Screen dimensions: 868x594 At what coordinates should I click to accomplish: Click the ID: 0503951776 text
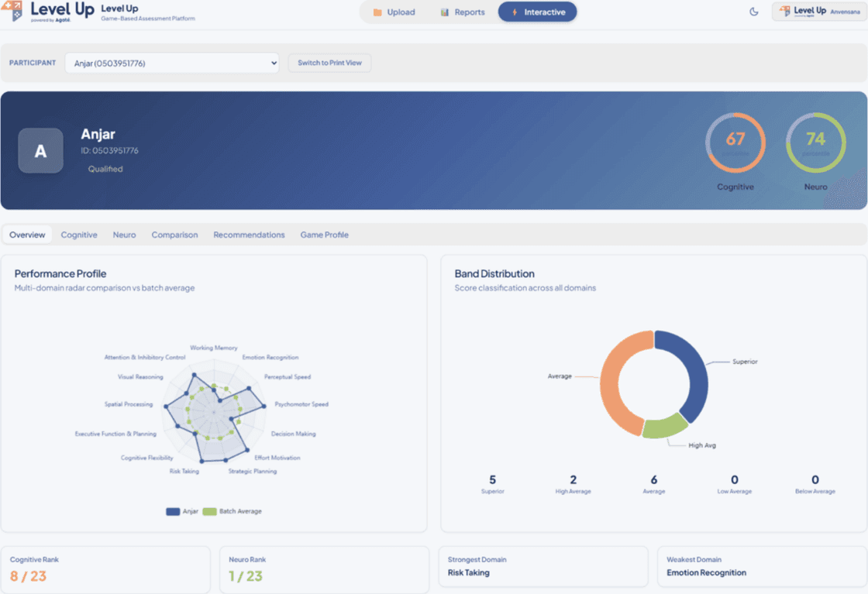[109, 150]
